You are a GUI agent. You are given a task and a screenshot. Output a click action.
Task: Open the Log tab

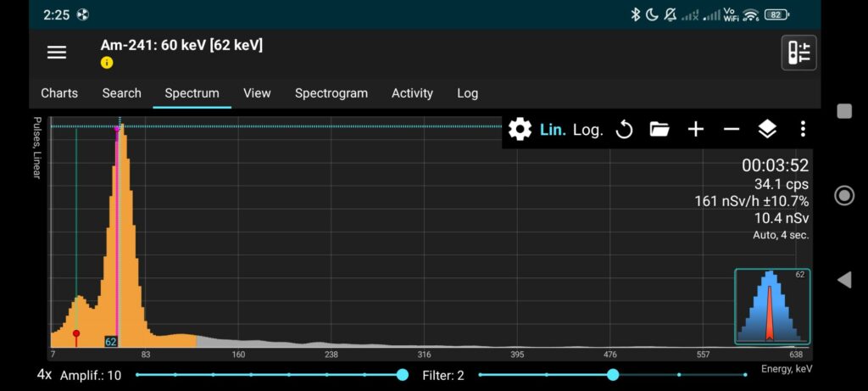coord(467,93)
